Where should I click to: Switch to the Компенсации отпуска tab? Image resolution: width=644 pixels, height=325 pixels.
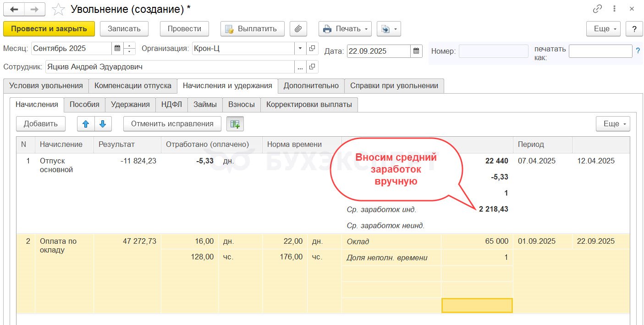pyautogui.click(x=133, y=86)
